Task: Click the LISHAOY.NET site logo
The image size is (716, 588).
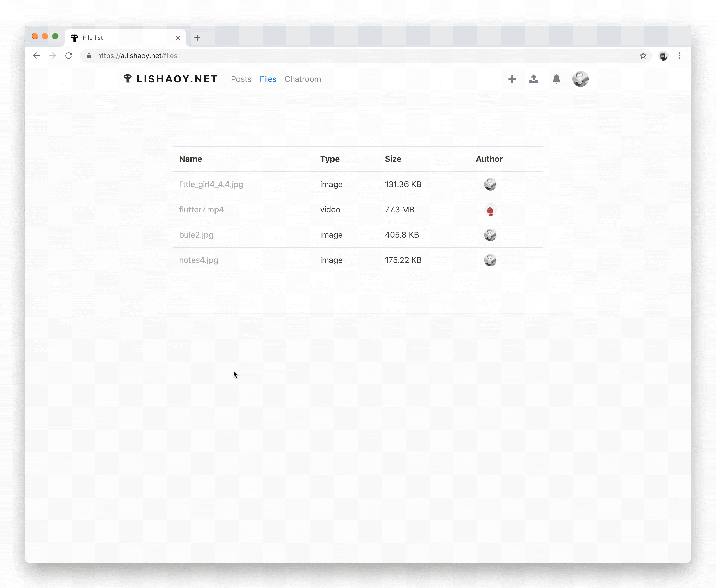Action: (171, 79)
